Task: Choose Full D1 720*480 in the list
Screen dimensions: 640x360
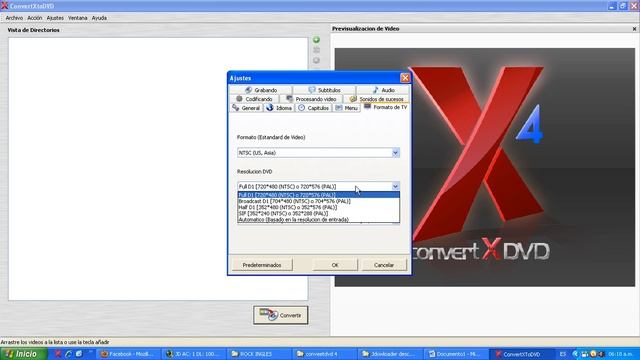Action: pyautogui.click(x=318, y=195)
